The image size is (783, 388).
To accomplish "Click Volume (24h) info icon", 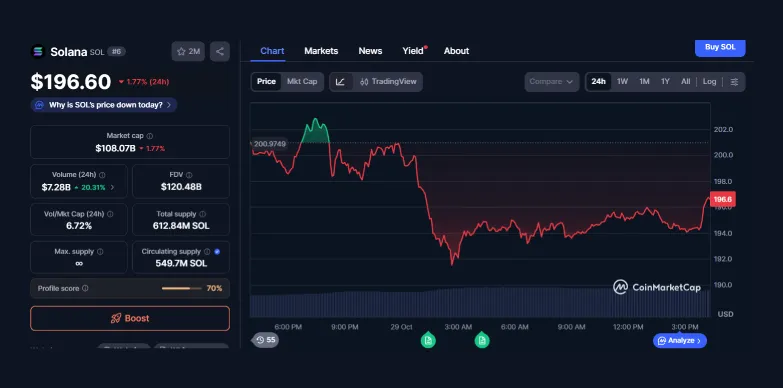I will coord(102,175).
